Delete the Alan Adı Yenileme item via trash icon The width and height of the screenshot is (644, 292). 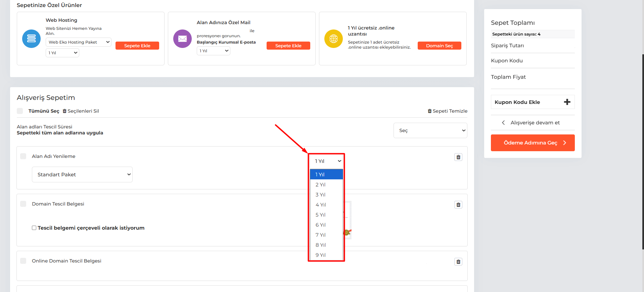458,157
